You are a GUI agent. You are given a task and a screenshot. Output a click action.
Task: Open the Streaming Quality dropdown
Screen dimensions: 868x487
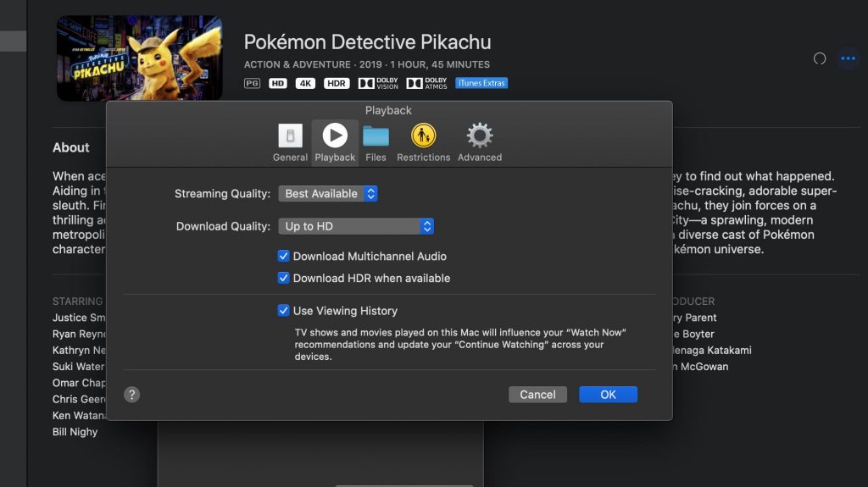pyautogui.click(x=328, y=194)
